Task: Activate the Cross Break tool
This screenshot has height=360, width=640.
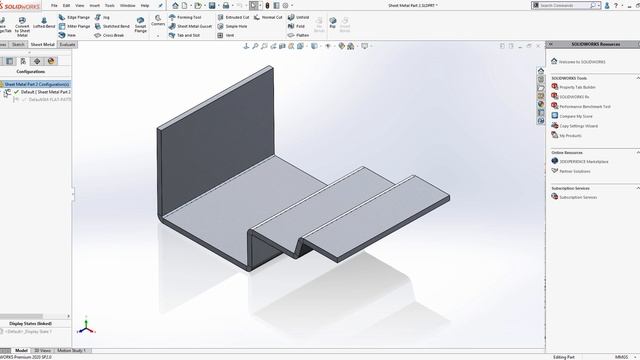Action: (109, 35)
